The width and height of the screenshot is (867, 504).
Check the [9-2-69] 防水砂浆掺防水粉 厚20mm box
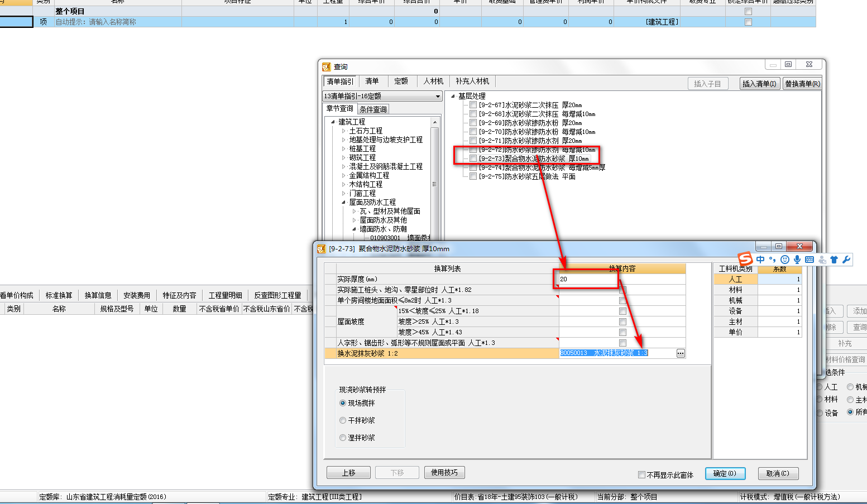pyautogui.click(x=473, y=123)
